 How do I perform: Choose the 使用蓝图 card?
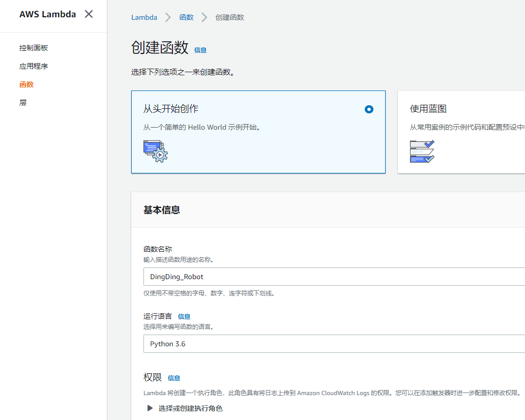click(461, 132)
